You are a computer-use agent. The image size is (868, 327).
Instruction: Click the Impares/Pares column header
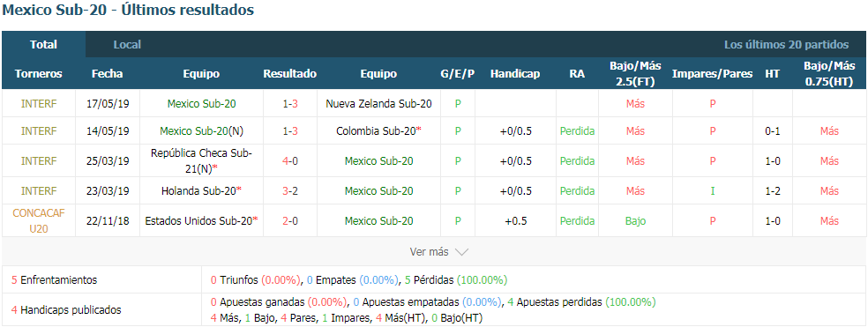712,73
